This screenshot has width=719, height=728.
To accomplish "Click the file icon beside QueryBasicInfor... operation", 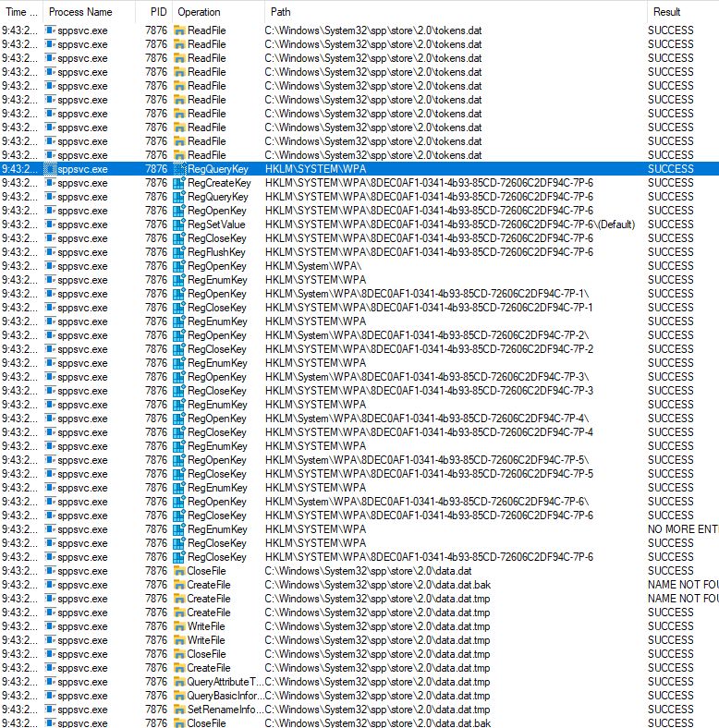I will click(x=179, y=696).
